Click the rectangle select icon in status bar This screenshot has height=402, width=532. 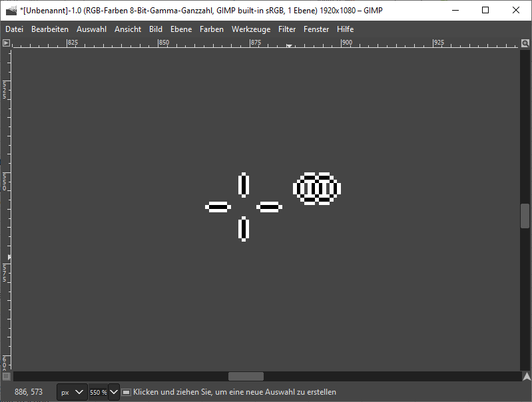(127, 392)
